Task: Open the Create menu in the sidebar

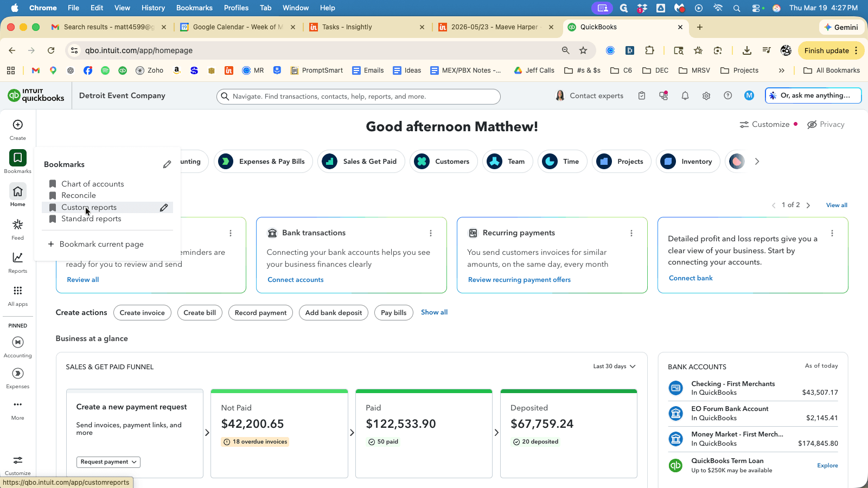Action: (18, 130)
